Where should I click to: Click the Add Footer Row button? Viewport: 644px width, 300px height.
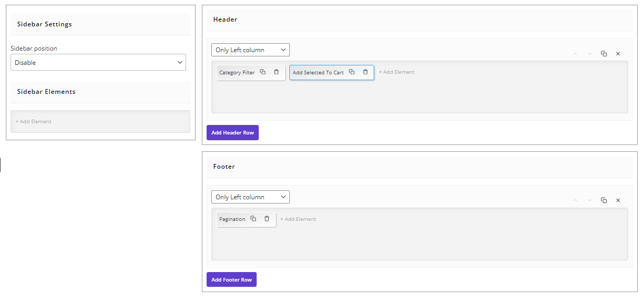pyautogui.click(x=231, y=279)
